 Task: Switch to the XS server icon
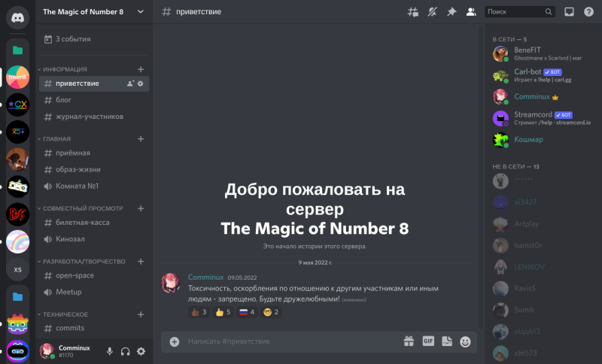pos(17,269)
